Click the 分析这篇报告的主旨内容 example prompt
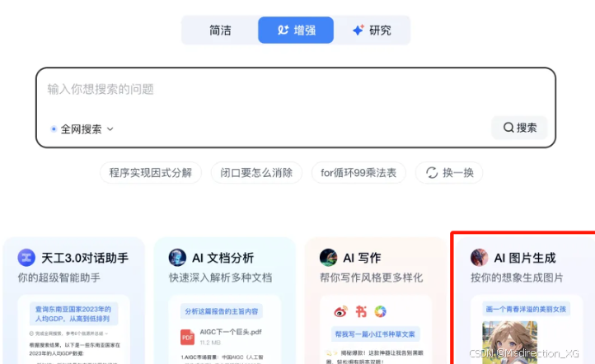 point(222,311)
